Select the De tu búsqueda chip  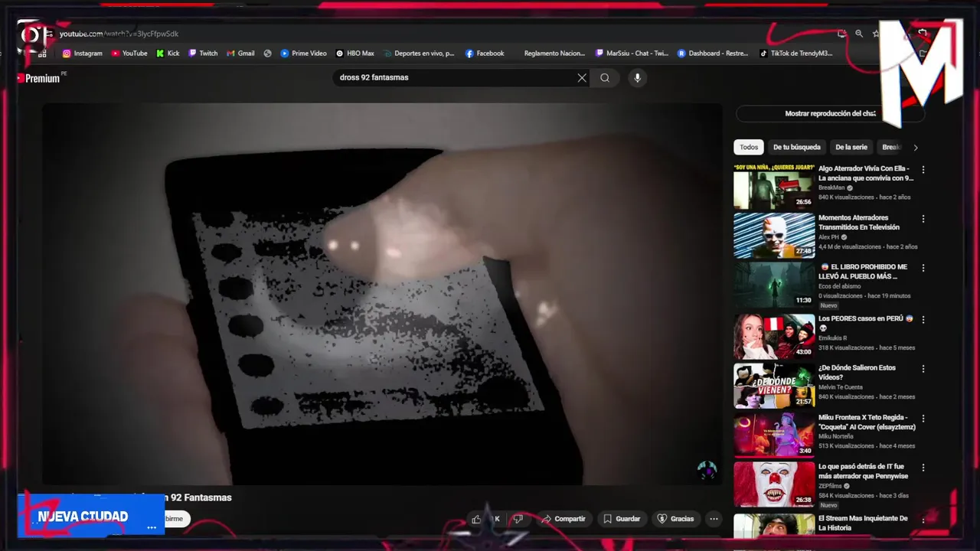click(796, 147)
